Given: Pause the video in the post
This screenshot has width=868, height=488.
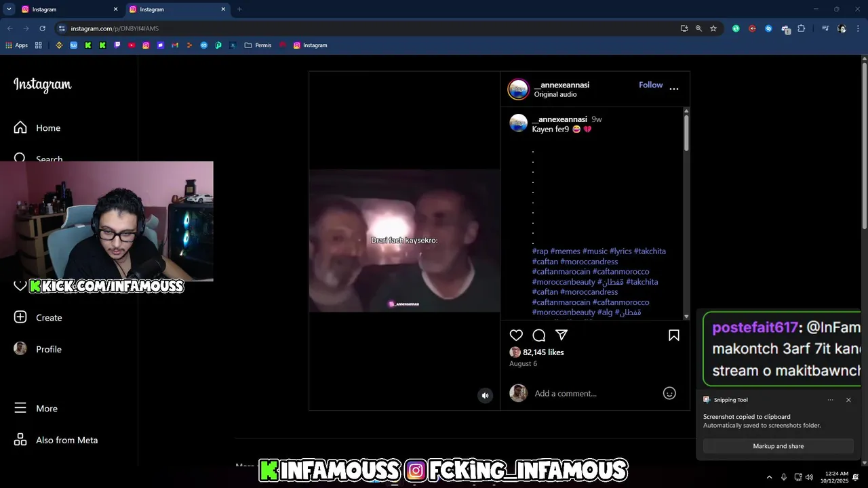Looking at the screenshot, I should (404, 241).
